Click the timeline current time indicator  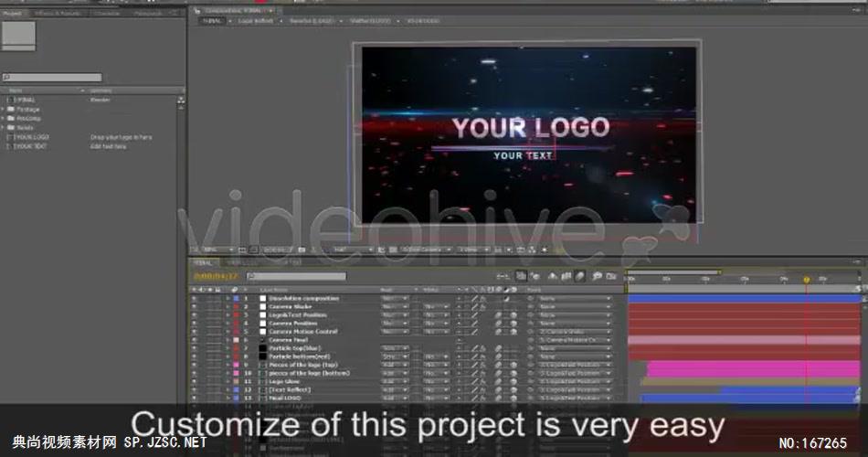point(806,279)
